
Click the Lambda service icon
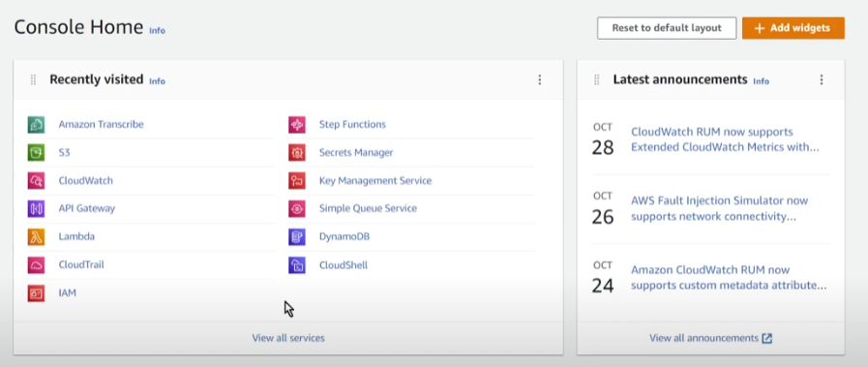point(36,237)
